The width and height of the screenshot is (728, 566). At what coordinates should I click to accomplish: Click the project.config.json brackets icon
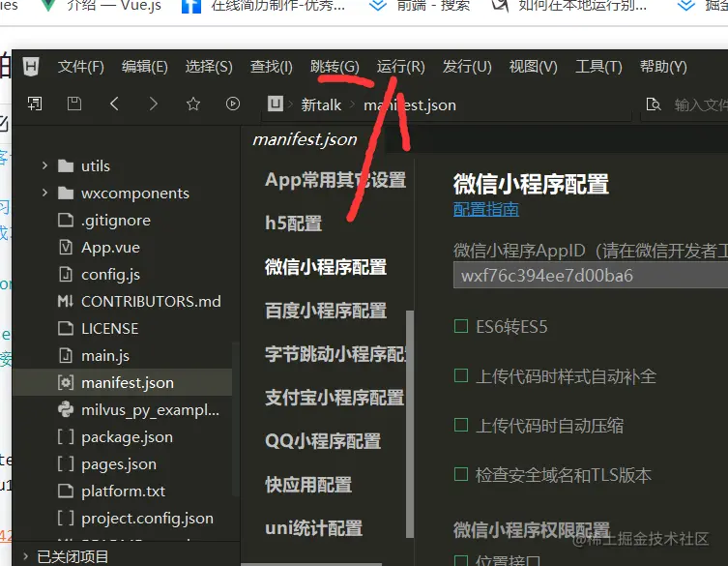66,518
